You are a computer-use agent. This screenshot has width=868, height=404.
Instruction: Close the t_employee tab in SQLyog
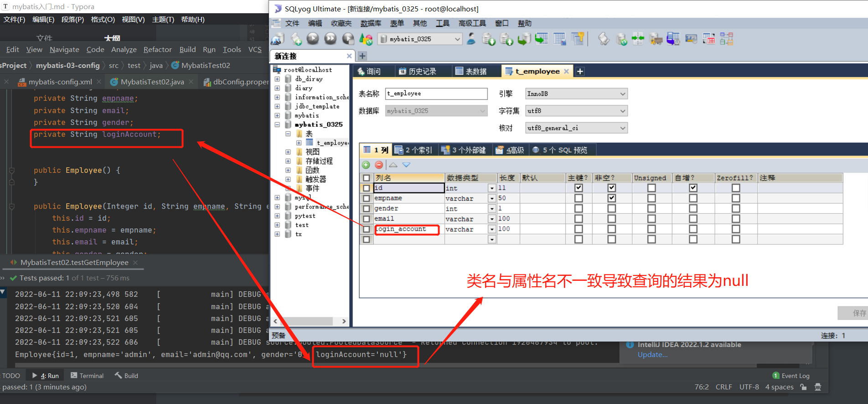click(566, 71)
